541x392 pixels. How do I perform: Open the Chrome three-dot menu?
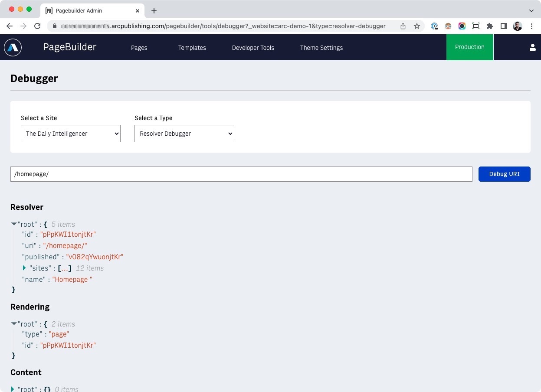(531, 26)
